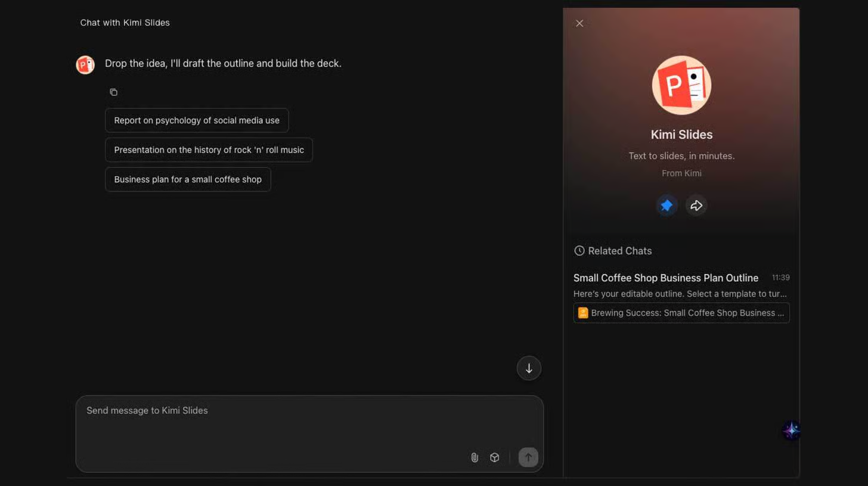
Task: Click the scroll-to-bottom arrow button
Action: pos(529,368)
